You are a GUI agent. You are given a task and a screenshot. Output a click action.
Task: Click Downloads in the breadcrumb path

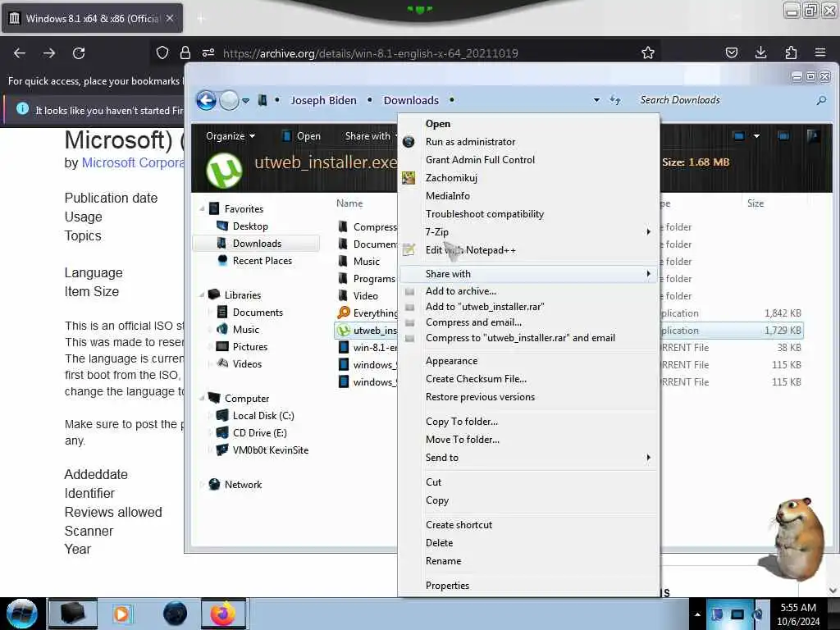pyautogui.click(x=411, y=100)
